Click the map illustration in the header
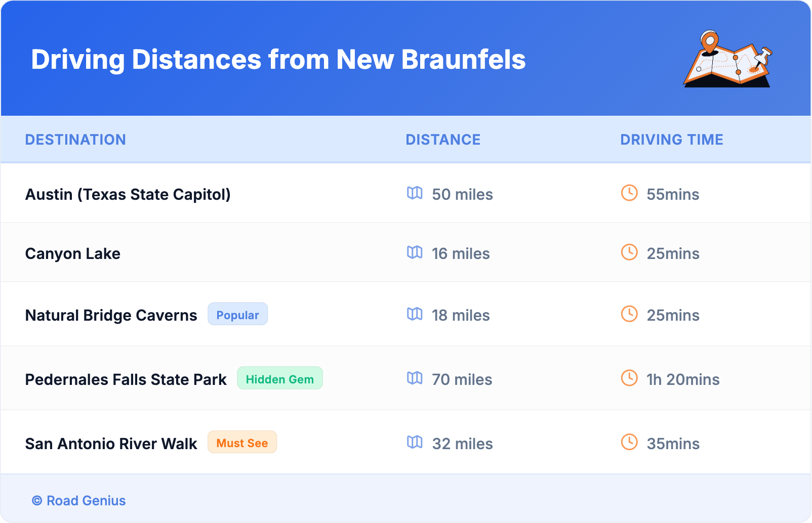The height and width of the screenshot is (523, 812). pos(728,59)
